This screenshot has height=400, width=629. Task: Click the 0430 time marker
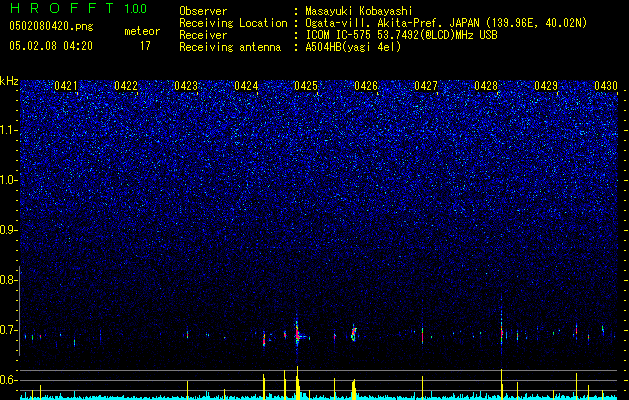[606, 86]
